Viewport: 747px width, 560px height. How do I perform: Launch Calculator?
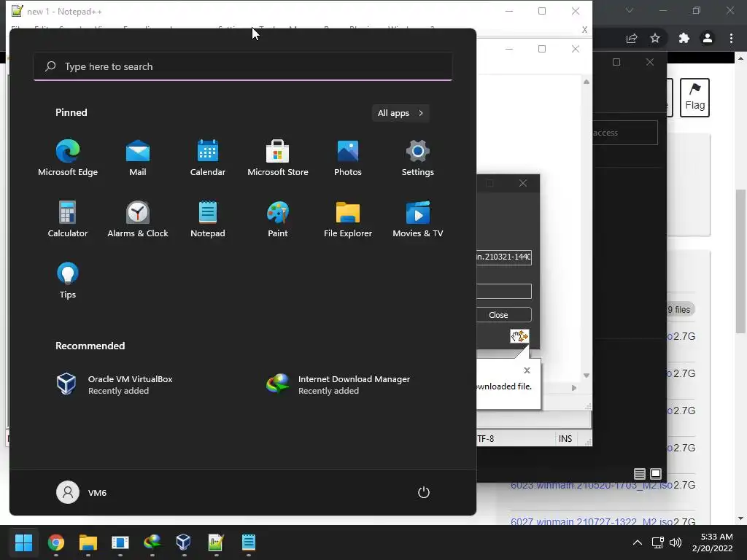coord(68,219)
